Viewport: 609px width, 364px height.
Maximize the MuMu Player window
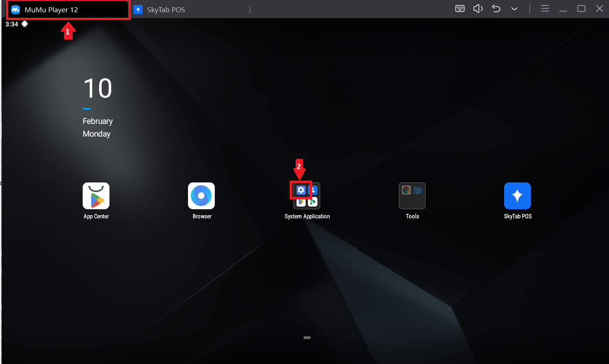pyautogui.click(x=581, y=9)
